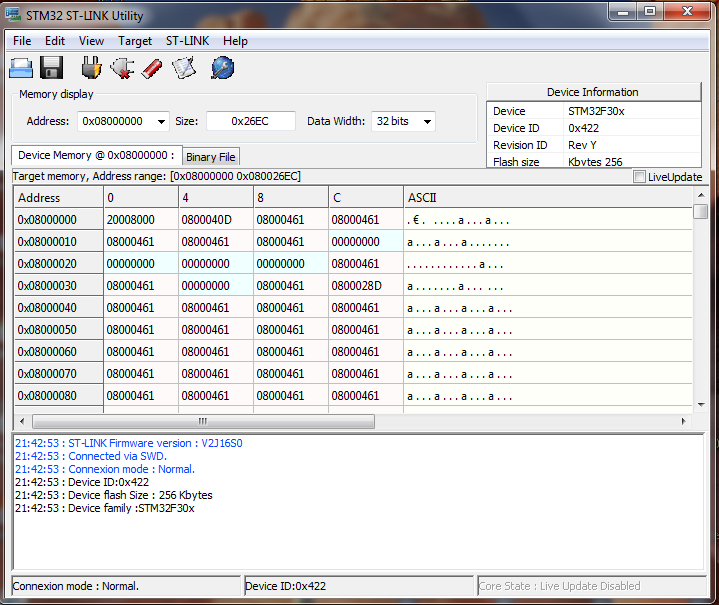Click the globe update toolbar icon

[223, 68]
